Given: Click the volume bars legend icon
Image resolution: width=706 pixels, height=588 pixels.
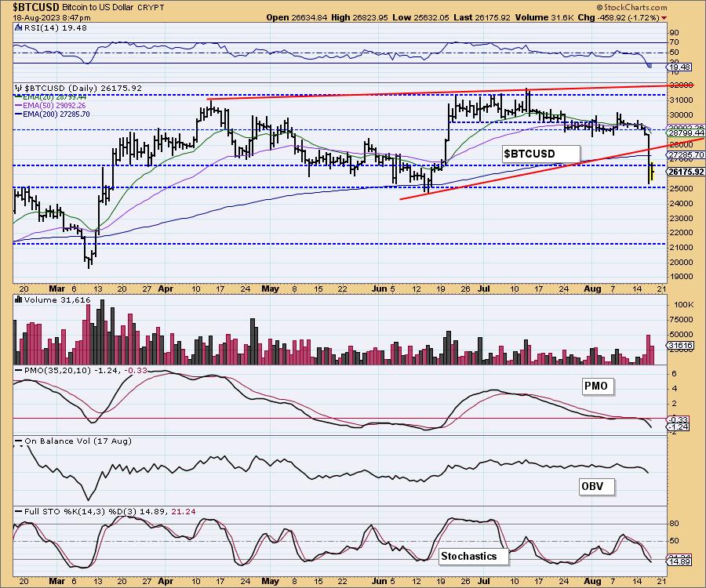Looking at the screenshot, I should 19,300.
